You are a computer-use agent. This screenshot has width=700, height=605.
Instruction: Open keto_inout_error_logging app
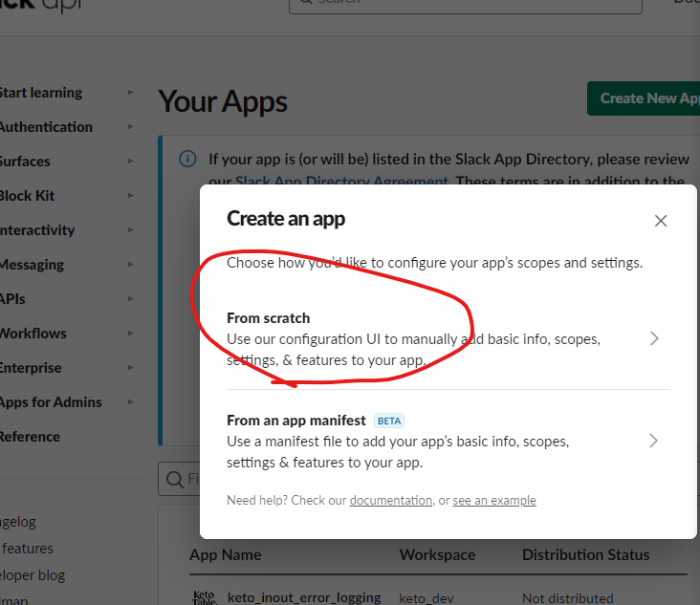point(304,597)
